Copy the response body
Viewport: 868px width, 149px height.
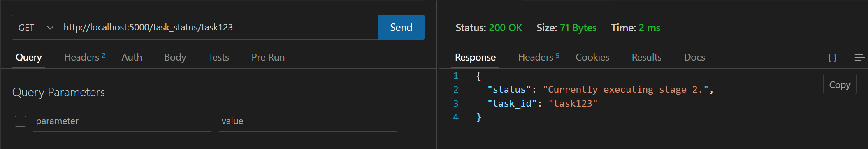tap(840, 85)
